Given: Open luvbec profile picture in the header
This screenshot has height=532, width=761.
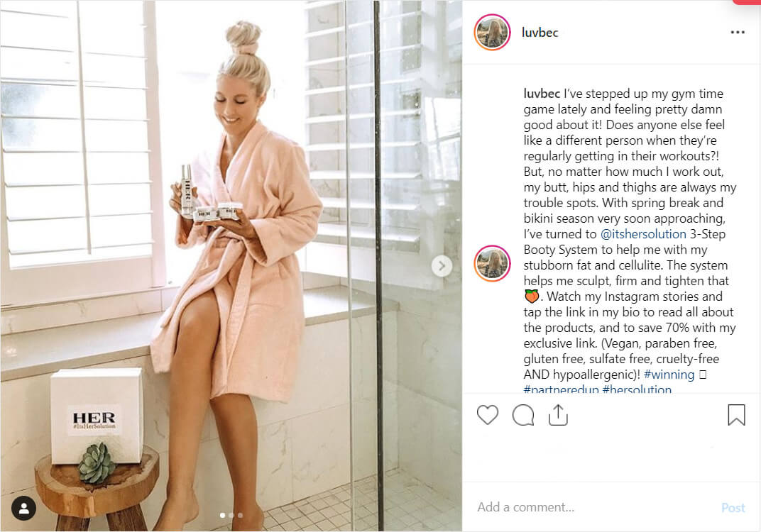Looking at the screenshot, I should tap(492, 33).
